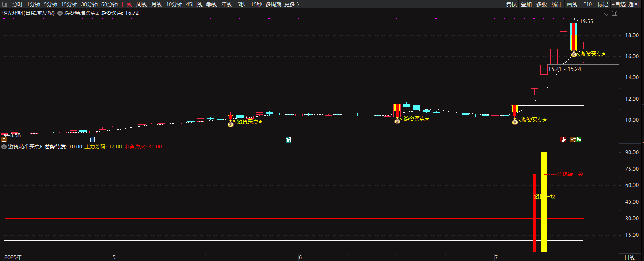
Task: Click the 复权 button
Action: [x=511, y=4]
